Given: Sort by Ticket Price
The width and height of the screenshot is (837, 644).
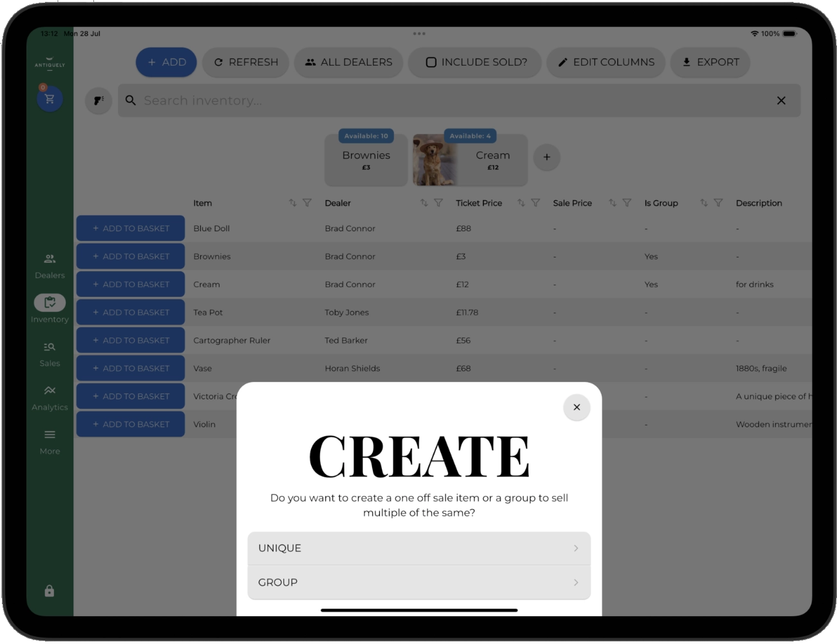Looking at the screenshot, I should (522, 203).
